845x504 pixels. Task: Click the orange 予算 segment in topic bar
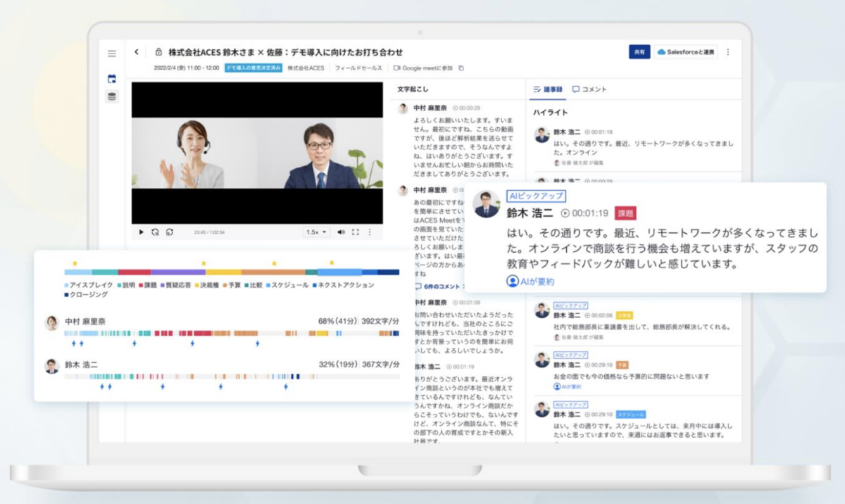coord(274,272)
